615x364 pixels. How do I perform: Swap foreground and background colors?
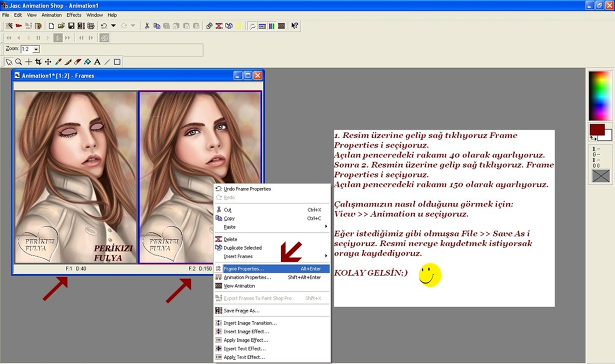(x=592, y=138)
